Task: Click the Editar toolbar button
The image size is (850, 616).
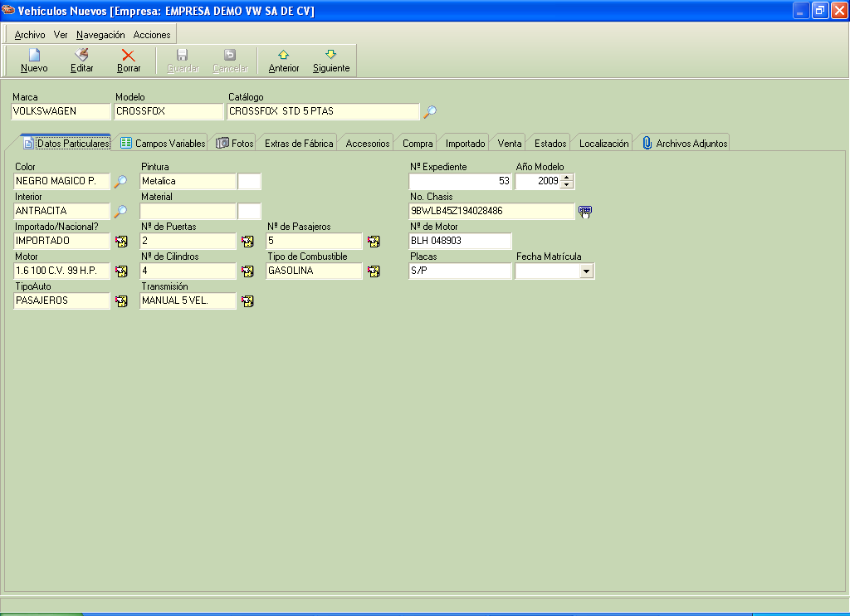Action: pyautogui.click(x=82, y=61)
